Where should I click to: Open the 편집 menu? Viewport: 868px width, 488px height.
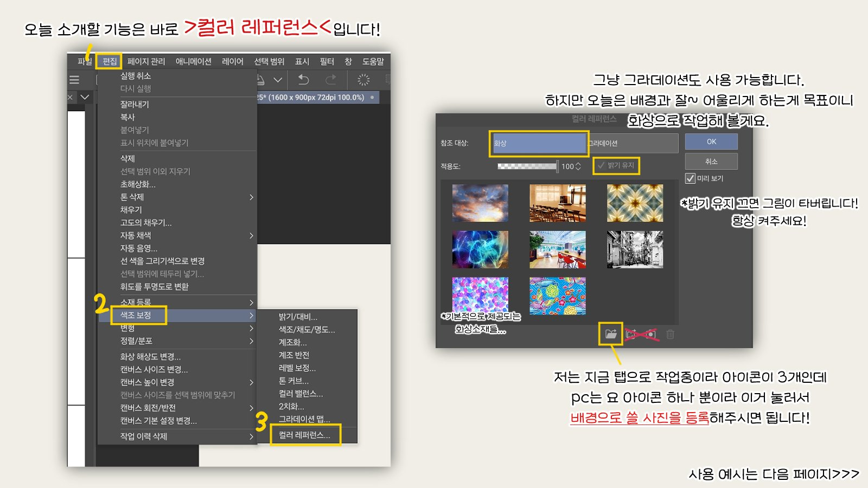[x=110, y=61]
